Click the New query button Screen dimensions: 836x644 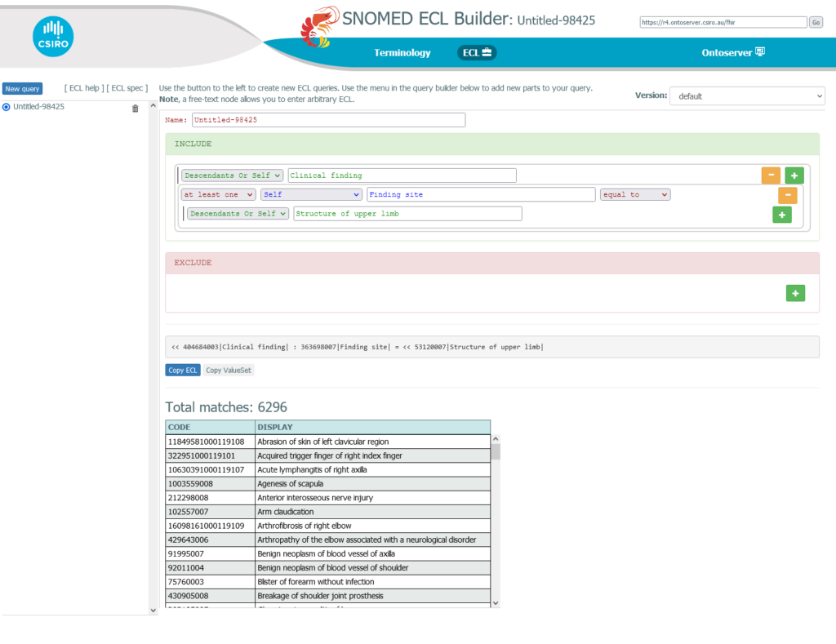[x=22, y=88]
